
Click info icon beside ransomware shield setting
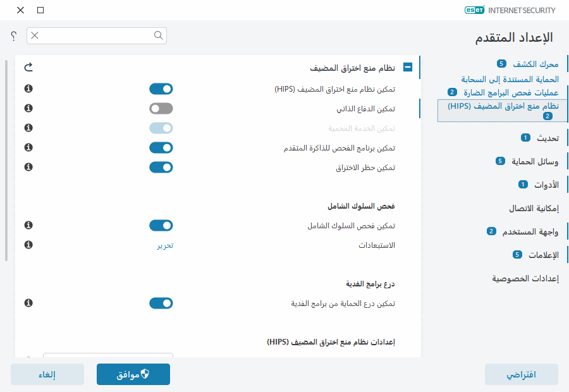(28, 303)
